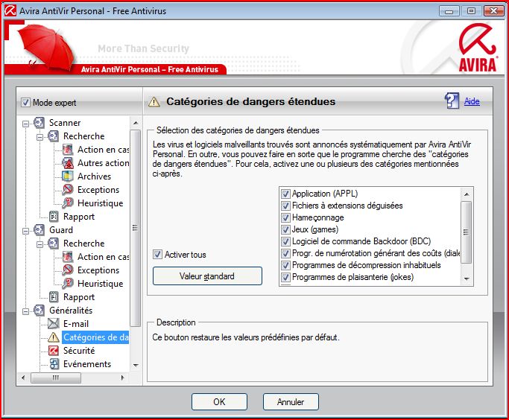Click the Catégories de dangers warning icon in tree
The width and height of the screenshot is (509, 420).
pyautogui.click(x=53, y=337)
